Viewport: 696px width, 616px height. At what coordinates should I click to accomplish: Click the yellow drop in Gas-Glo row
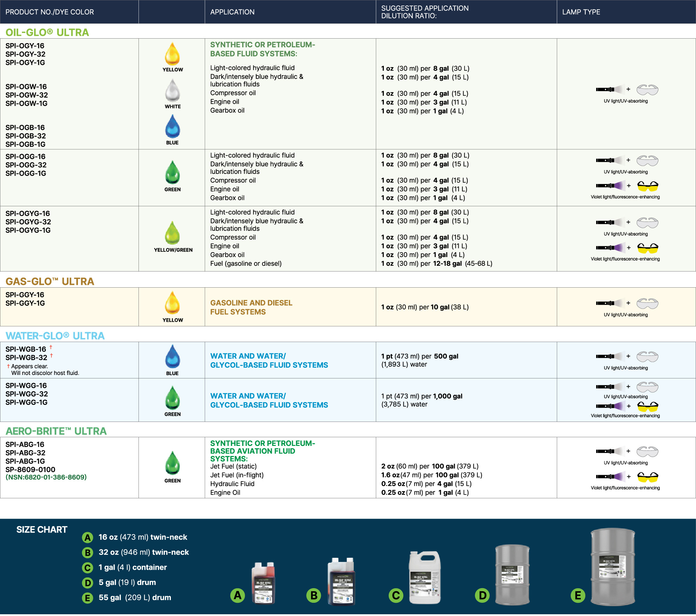pyautogui.click(x=172, y=303)
